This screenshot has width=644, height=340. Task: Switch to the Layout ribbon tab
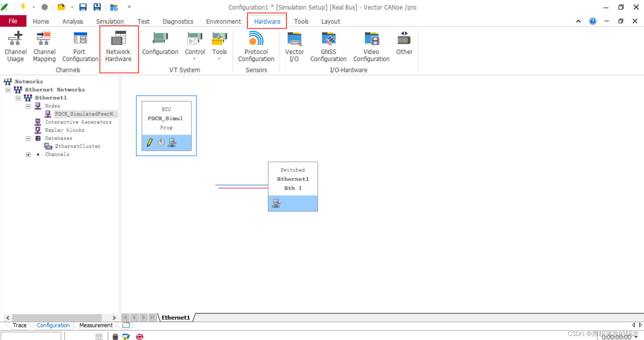(x=330, y=21)
